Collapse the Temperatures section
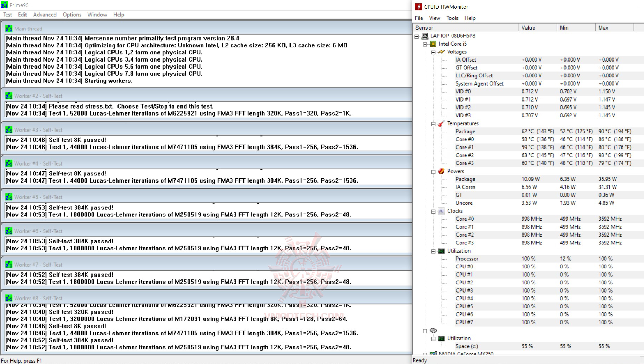This screenshot has height=364, width=644. tap(433, 124)
